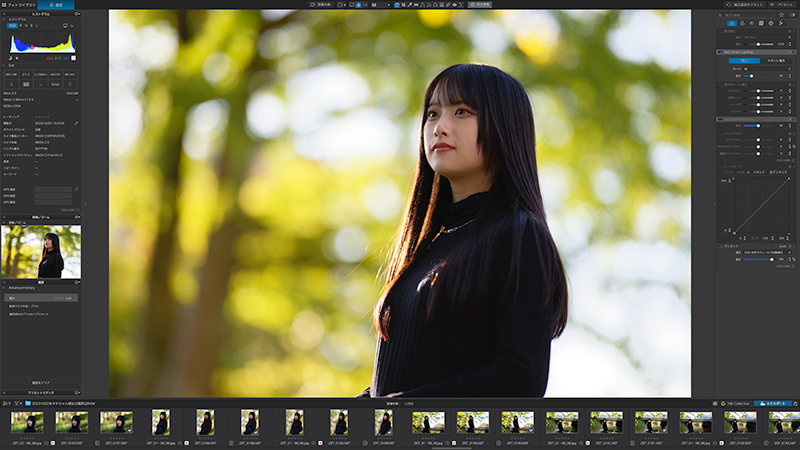Open the Local adjustments palette icon
Screen dimensions: 800x450
(x=771, y=23)
